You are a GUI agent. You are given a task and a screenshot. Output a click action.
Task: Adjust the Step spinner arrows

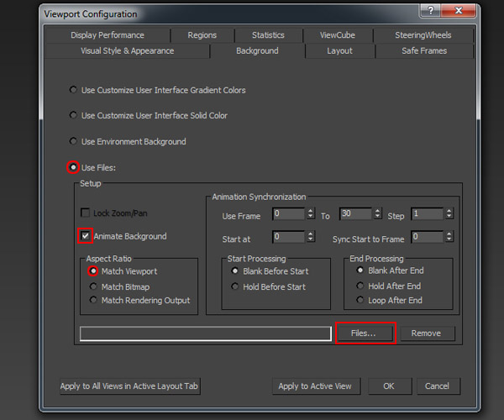coord(449,213)
